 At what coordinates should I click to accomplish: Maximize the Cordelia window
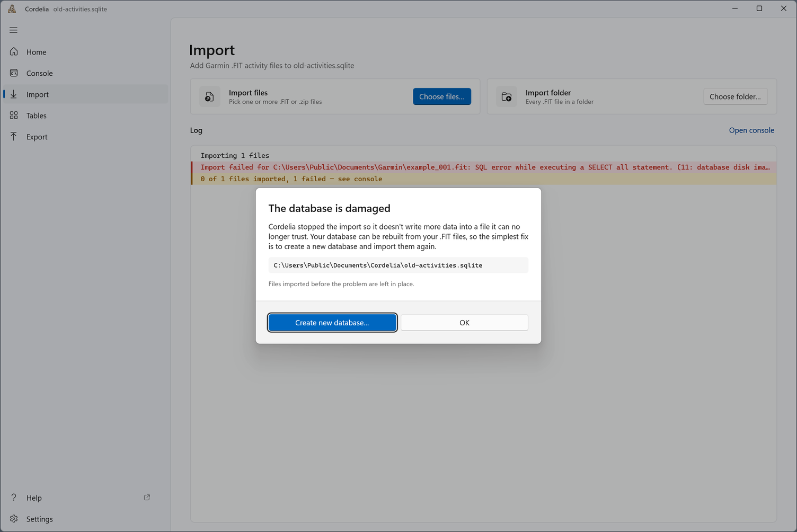(759, 8)
